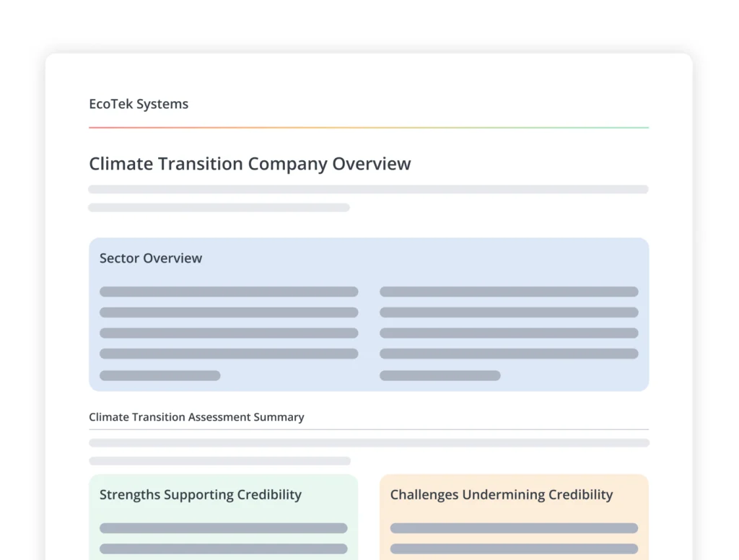
Task: Click the long placeholder line below the overview heading
Action: coord(368,189)
